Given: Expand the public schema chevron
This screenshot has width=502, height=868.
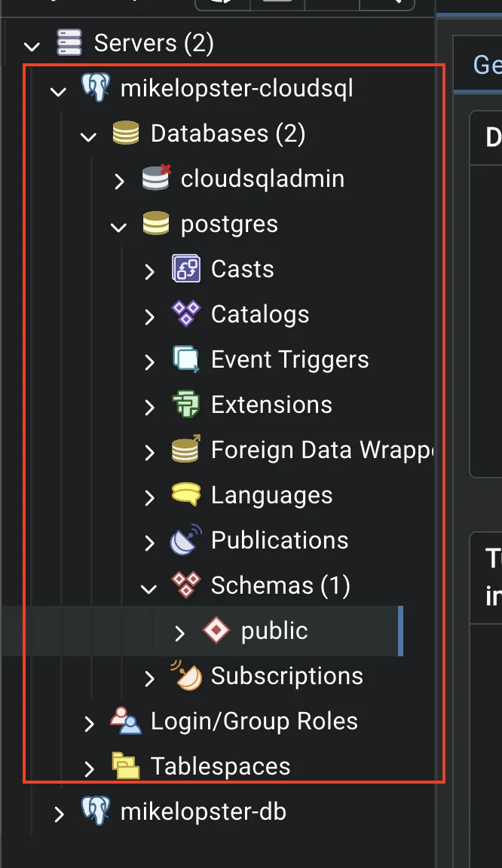Looking at the screenshot, I should point(179,633).
